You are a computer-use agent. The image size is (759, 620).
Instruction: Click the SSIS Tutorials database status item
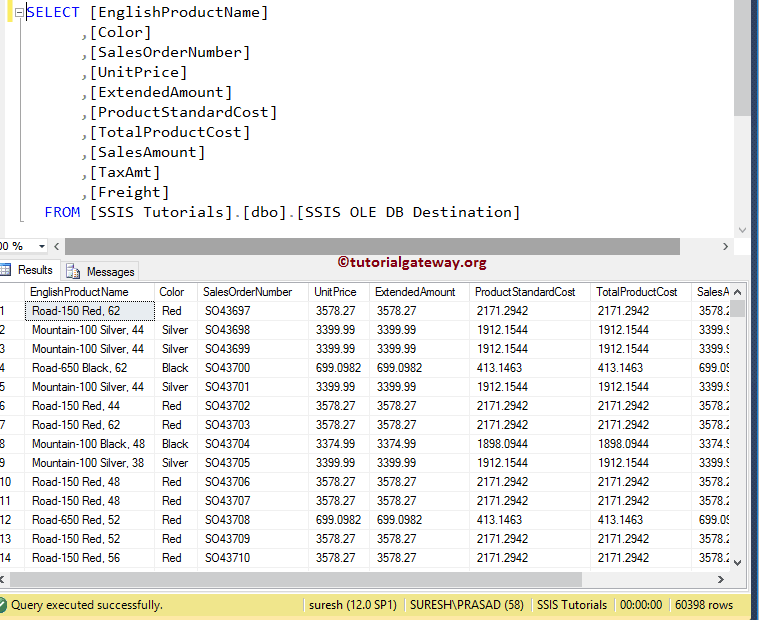tap(572, 605)
